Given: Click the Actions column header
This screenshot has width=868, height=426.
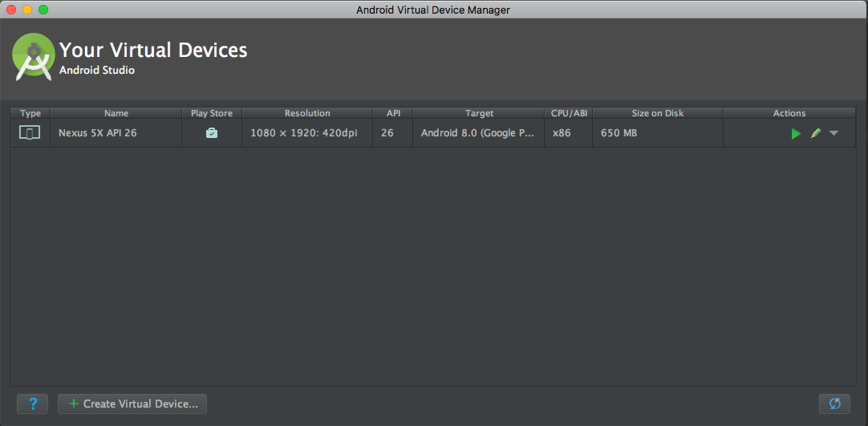Looking at the screenshot, I should click(x=789, y=113).
